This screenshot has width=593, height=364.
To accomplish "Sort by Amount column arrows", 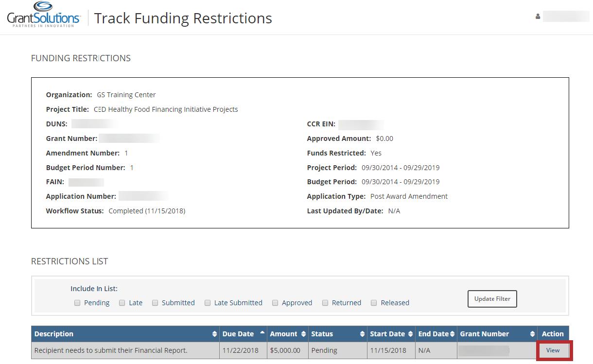I will [x=304, y=334].
